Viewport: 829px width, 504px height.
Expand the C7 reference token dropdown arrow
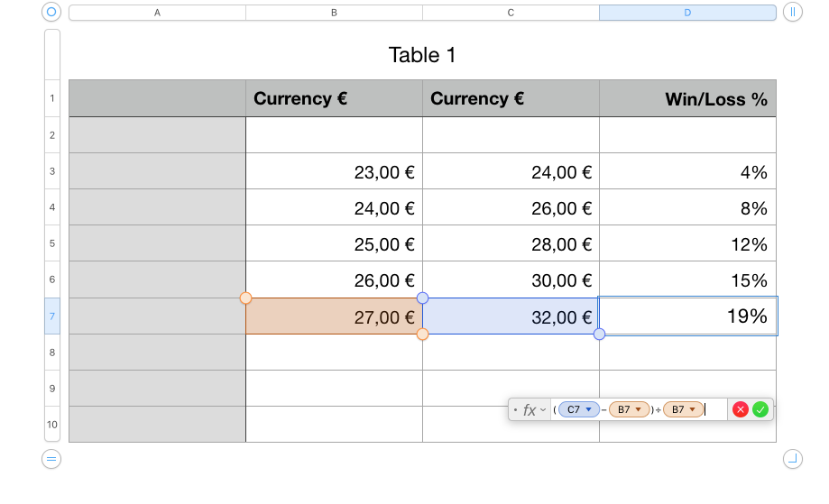pyautogui.click(x=589, y=409)
